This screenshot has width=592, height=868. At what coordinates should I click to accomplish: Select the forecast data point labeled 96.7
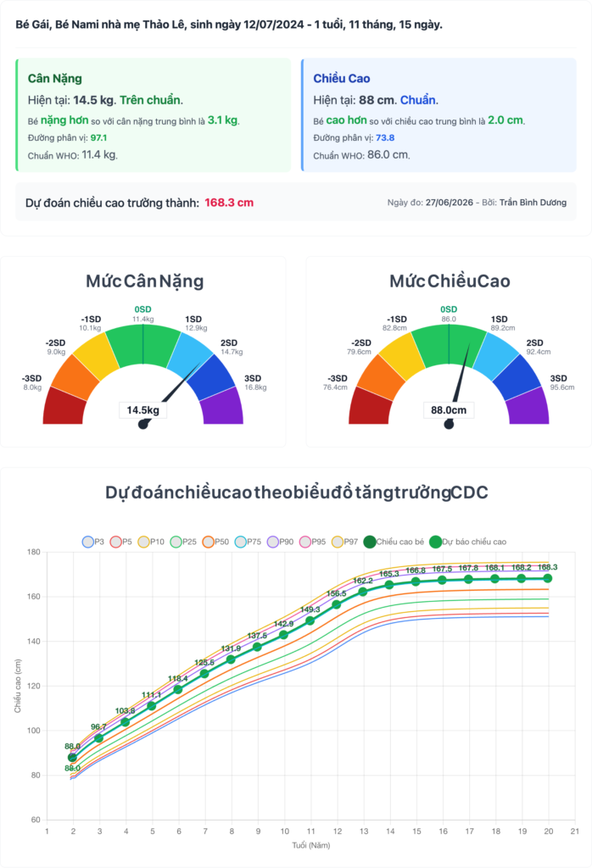point(99,738)
